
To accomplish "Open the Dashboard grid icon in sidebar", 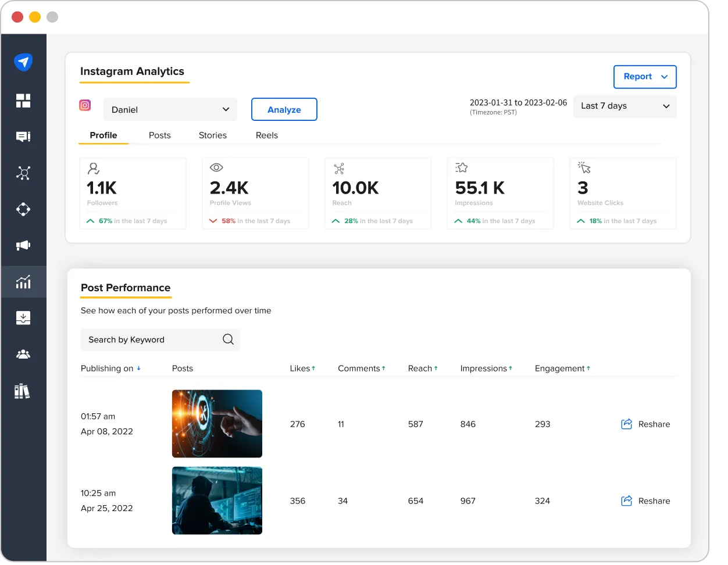I will pyautogui.click(x=23, y=100).
